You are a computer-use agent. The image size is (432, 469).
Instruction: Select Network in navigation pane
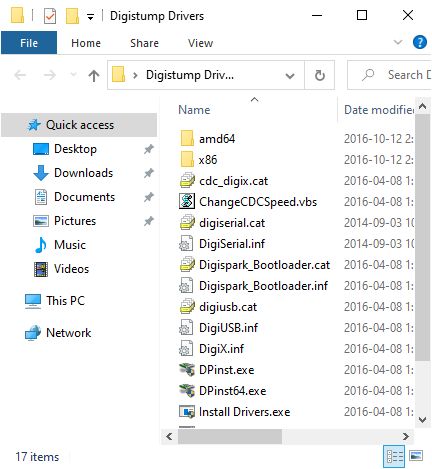68,333
